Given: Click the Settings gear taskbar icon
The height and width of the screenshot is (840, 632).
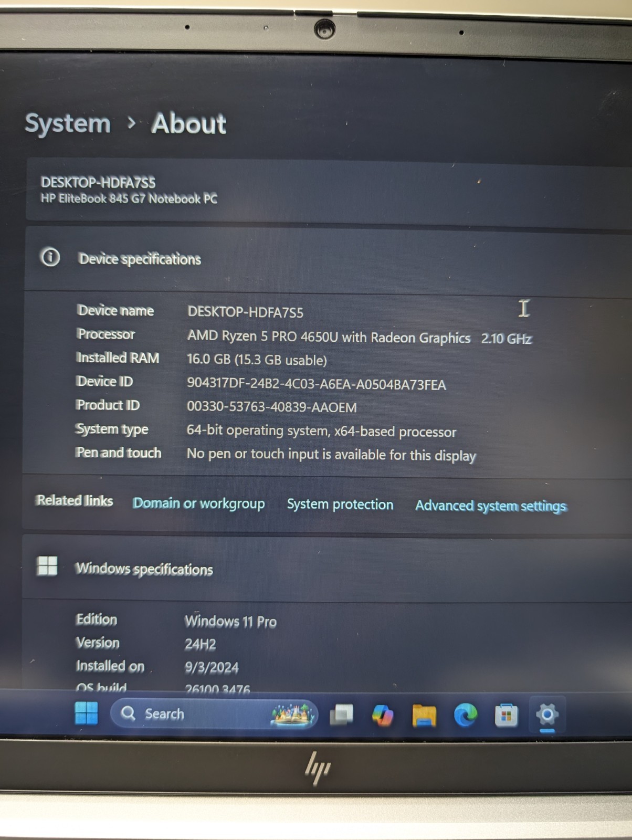Looking at the screenshot, I should [547, 715].
